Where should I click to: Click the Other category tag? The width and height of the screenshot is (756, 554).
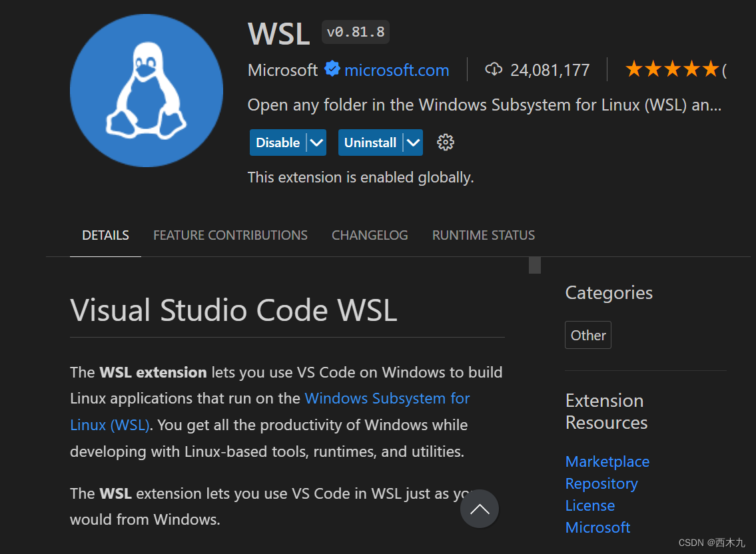587,335
